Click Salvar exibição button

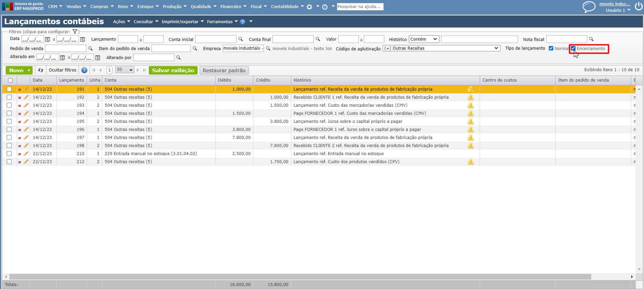(x=173, y=70)
